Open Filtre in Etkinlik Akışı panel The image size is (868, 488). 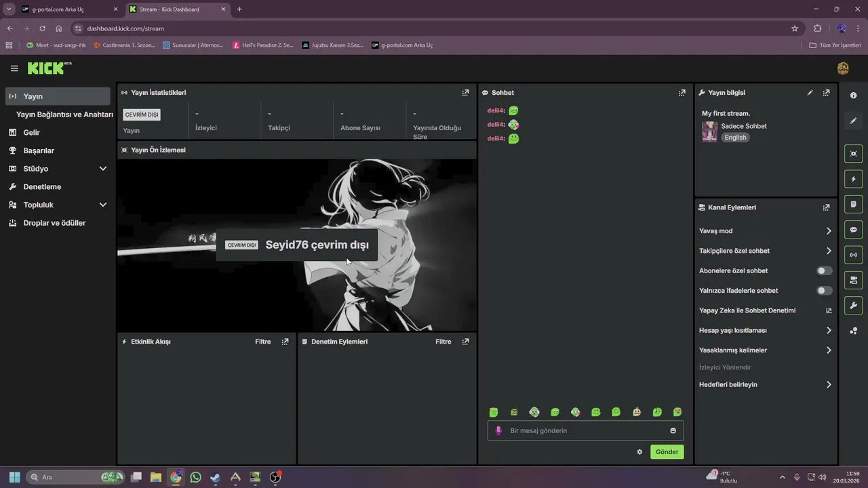click(262, 342)
